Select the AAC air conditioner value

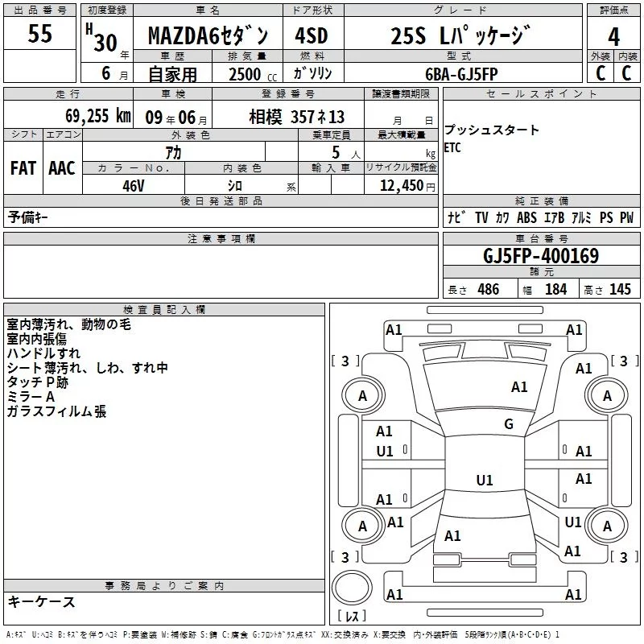(x=62, y=168)
